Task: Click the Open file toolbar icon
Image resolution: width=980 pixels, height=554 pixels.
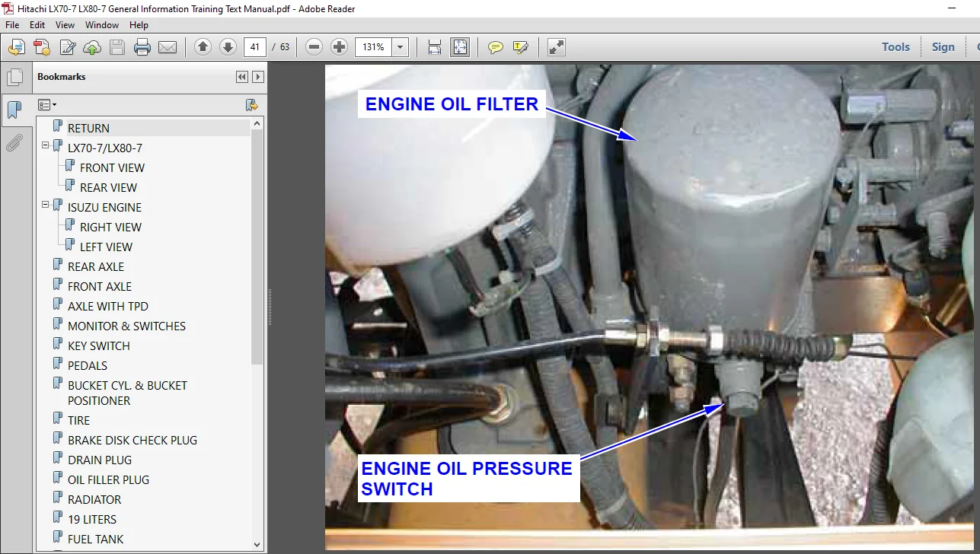Action: click(16, 47)
